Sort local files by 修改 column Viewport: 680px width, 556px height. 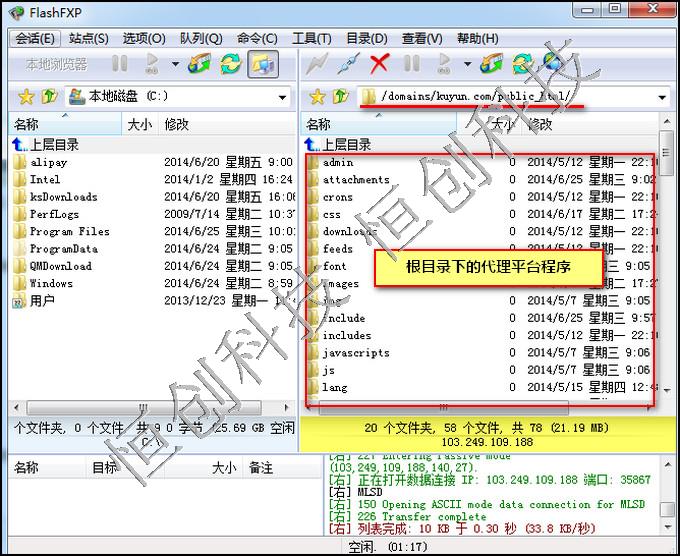point(226,124)
